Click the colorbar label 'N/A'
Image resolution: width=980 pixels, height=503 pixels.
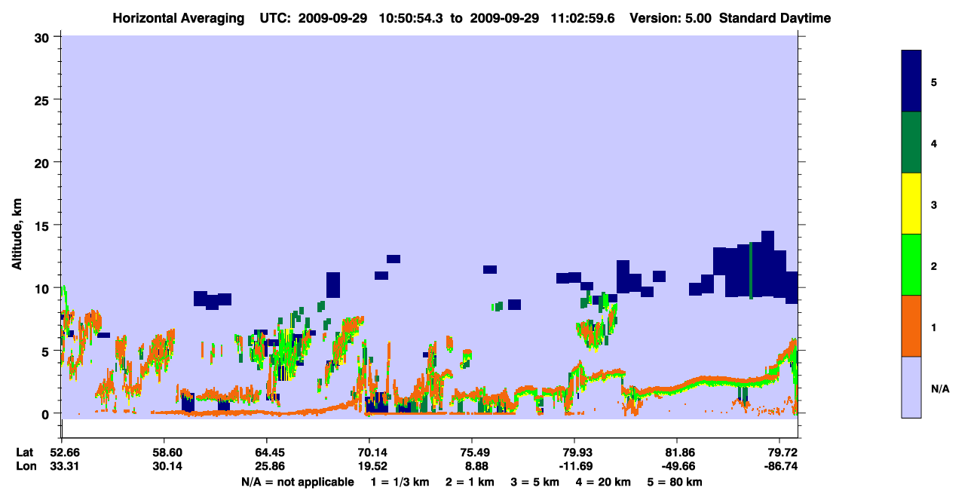[x=940, y=388]
